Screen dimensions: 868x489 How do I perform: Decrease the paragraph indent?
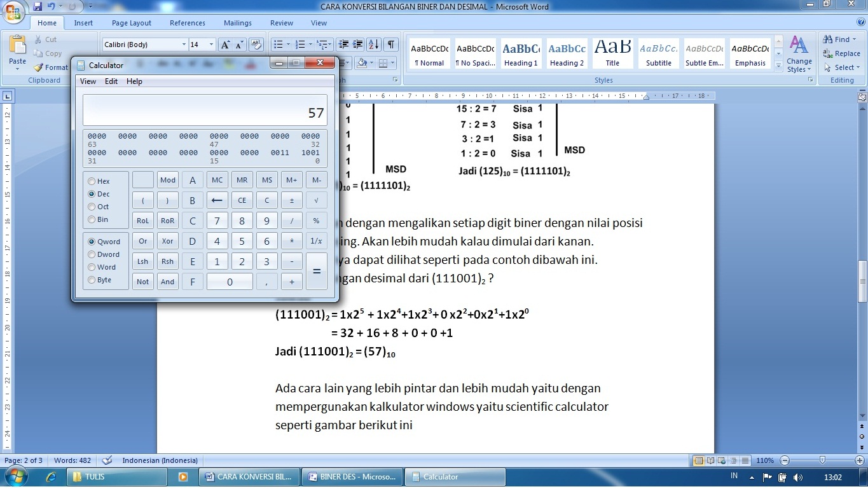[344, 45]
